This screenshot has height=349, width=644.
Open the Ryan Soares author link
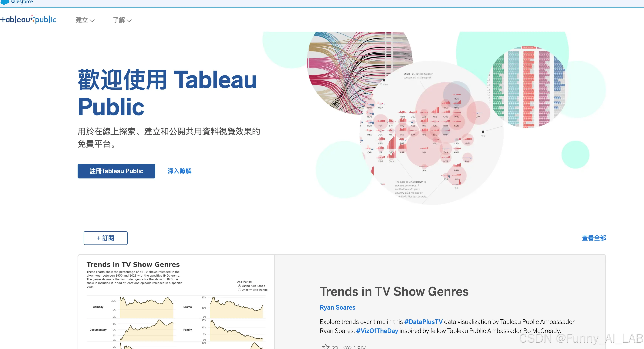point(337,307)
